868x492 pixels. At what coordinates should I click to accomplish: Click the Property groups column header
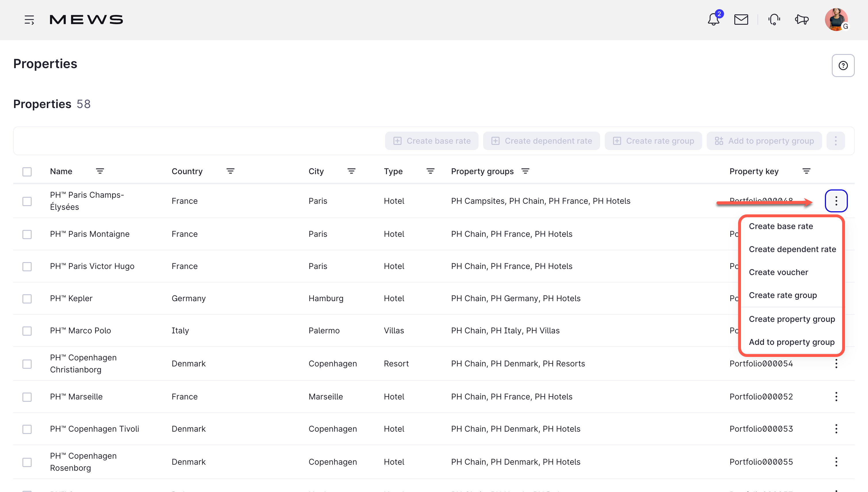[x=482, y=171]
